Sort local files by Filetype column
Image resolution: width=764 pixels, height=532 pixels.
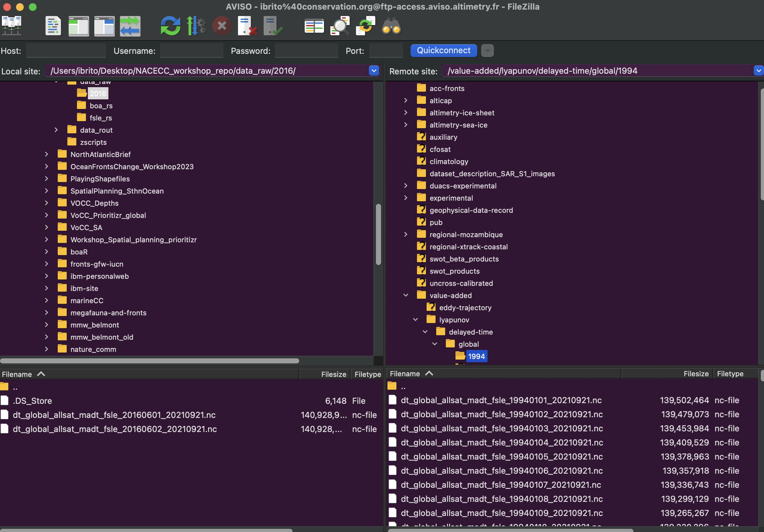(367, 374)
